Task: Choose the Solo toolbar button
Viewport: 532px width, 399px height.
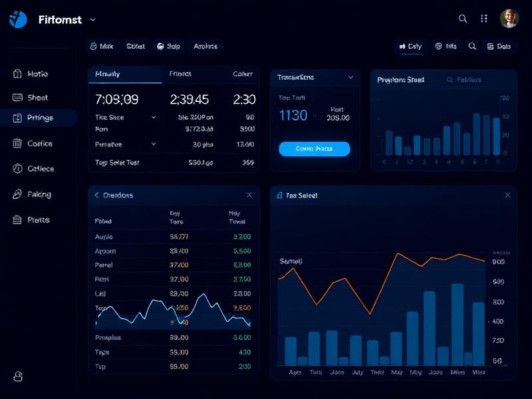Action: (169, 47)
